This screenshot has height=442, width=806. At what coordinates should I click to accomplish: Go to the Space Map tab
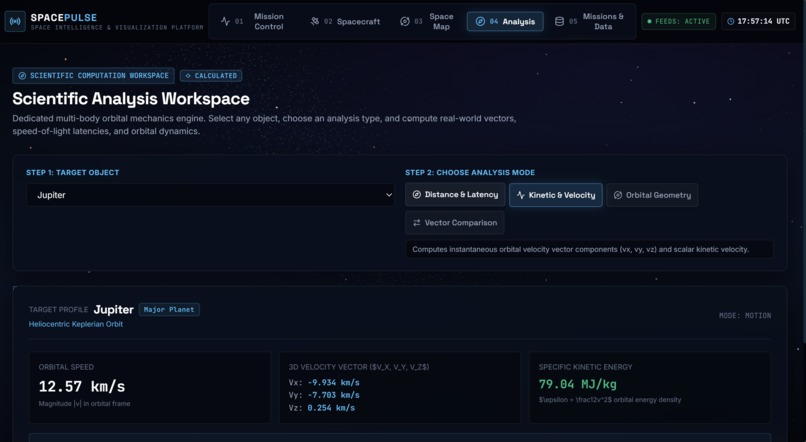(x=428, y=22)
